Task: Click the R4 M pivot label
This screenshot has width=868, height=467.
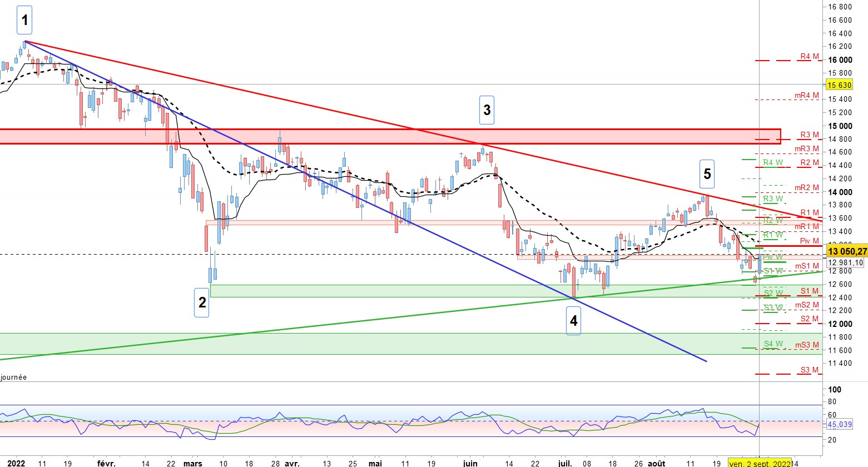Action: pyautogui.click(x=810, y=56)
